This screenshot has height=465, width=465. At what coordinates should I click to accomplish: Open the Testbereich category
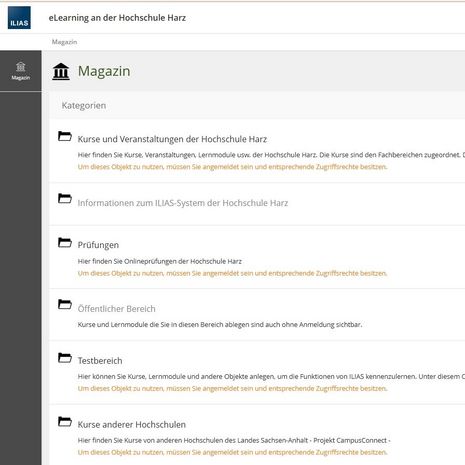[x=100, y=361]
